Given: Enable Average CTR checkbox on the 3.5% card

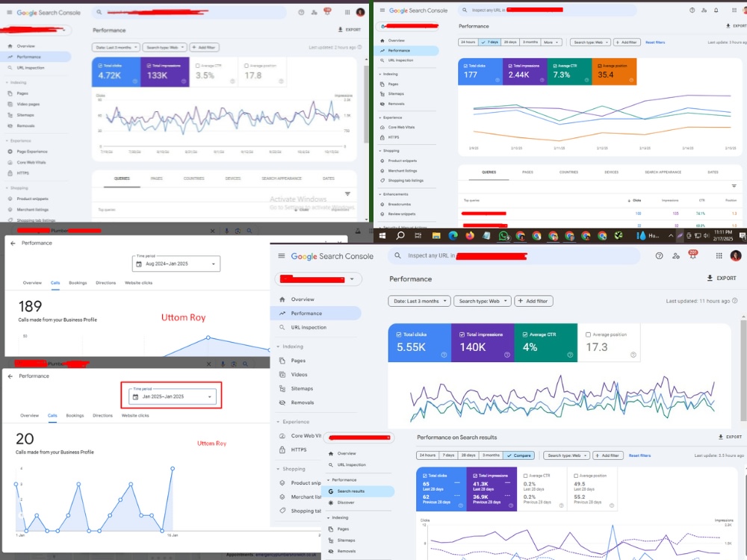Looking at the screenshot, I should [197, 66].
